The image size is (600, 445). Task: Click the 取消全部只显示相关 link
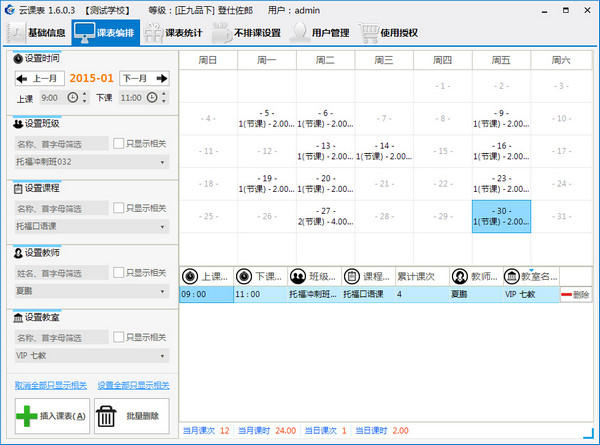point(50,385)
